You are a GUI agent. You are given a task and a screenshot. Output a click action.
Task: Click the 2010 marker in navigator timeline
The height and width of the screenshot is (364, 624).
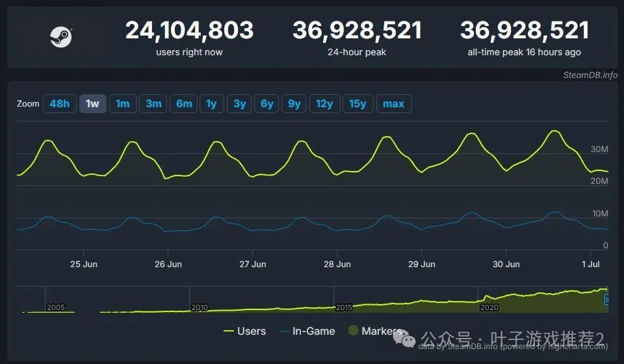(x=200, y=307)
